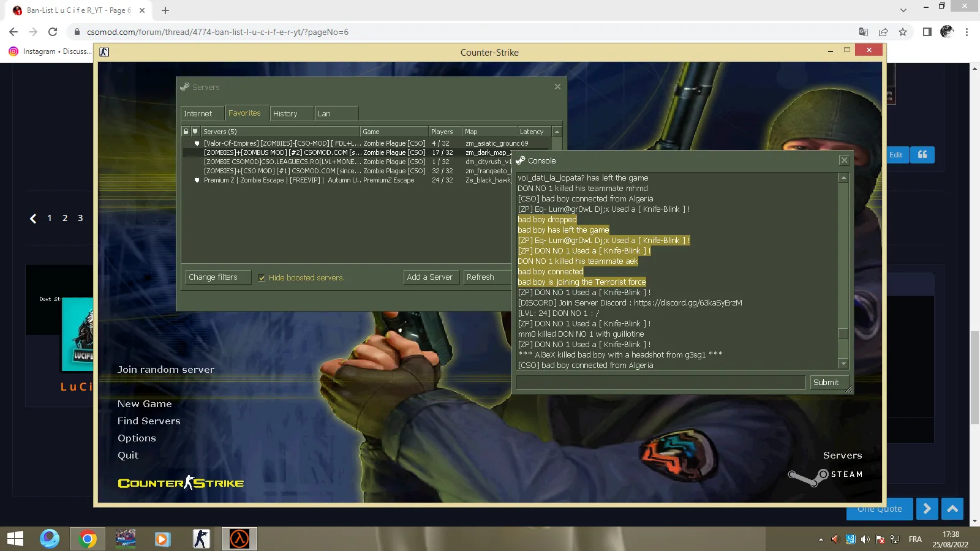Click the console command input field
980x551 pixels.
(x=660, y=383)
